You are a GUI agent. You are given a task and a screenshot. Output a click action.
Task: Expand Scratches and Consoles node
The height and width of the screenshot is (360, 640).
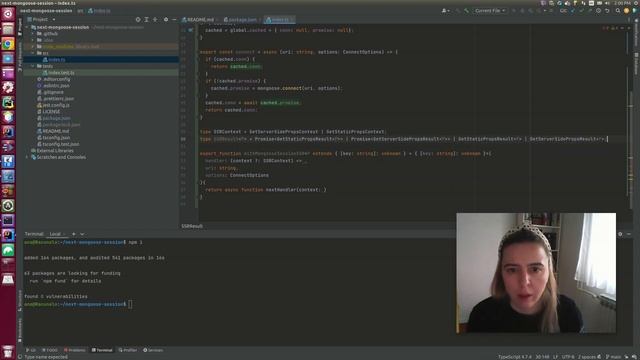27,157
